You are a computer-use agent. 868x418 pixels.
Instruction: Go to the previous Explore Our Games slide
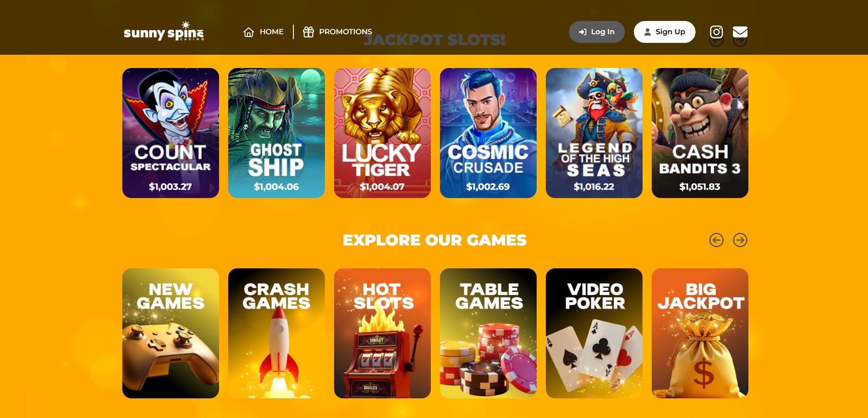[x=716, y=240]
